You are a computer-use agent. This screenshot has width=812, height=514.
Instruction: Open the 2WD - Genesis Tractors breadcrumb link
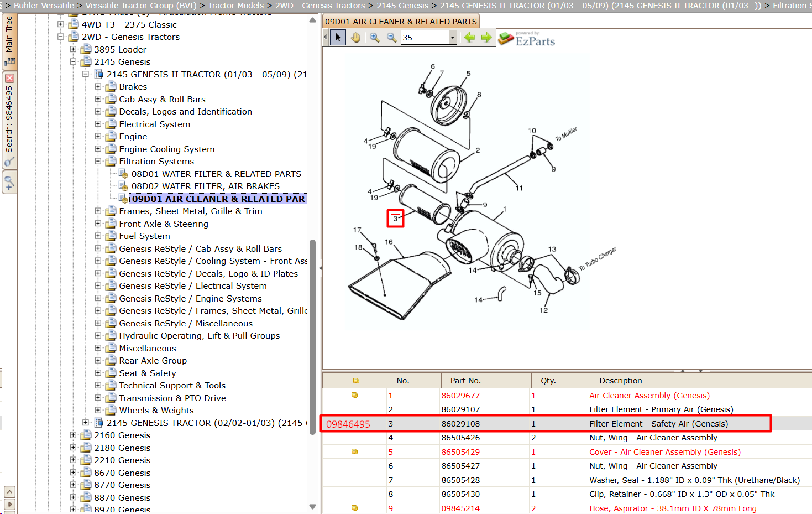click(x=320, y=6)
